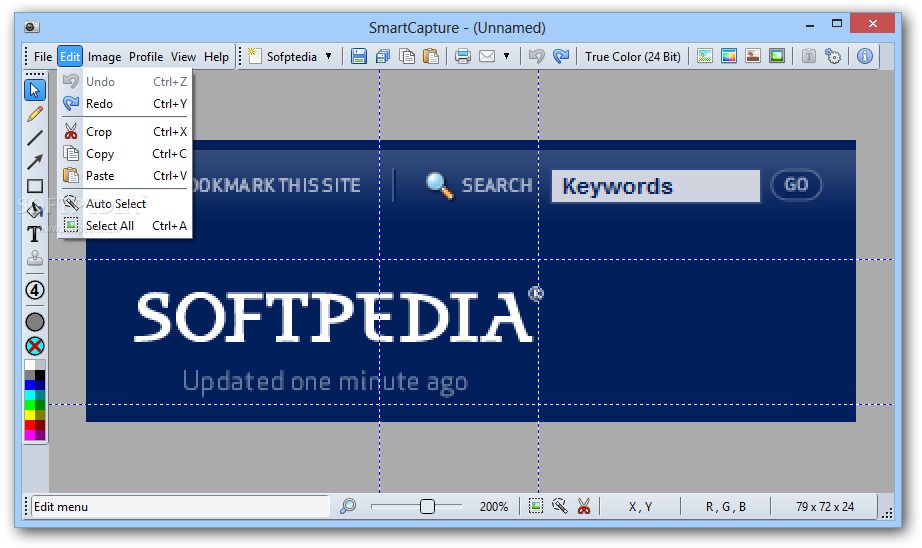Pick the yellow swatch in the palette
The height and width of the screenshot is (548, 922).
(29, 415)
